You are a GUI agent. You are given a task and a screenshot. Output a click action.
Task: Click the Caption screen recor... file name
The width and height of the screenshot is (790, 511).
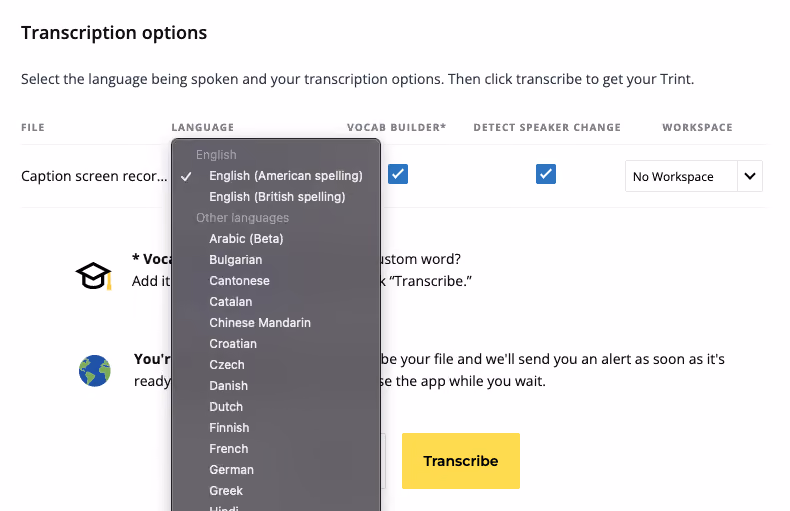(94, 176)
